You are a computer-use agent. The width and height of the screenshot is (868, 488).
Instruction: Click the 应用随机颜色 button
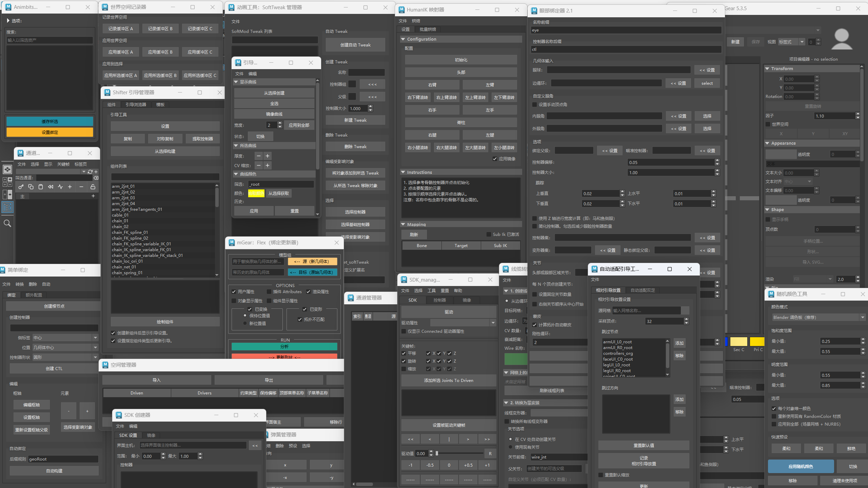point(801,467)
